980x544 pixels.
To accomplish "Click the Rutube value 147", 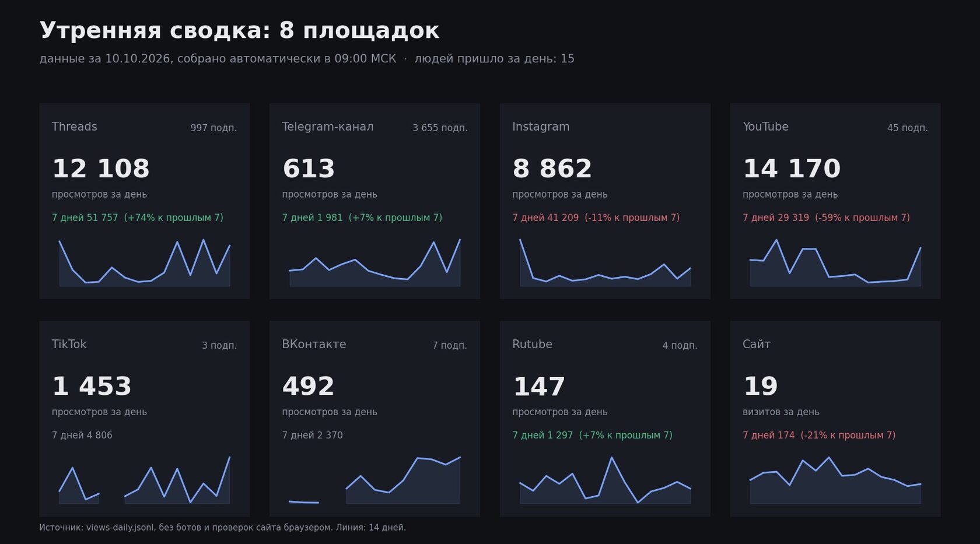I will pos(539,386).
